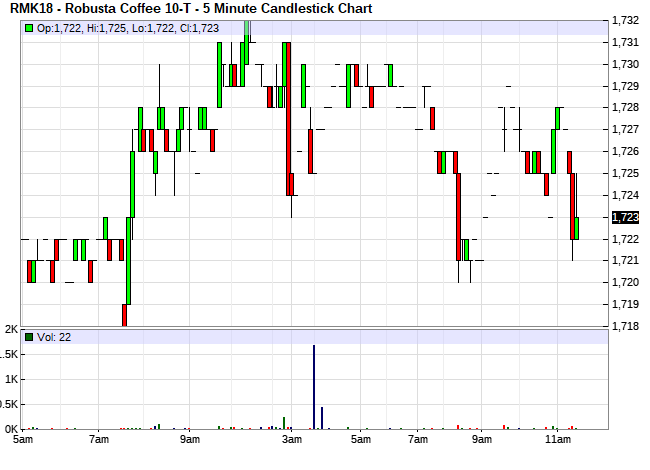650x470 pixels.
Task: Click the black highlighted 1,723 current price marker
Action: [626, 218]
